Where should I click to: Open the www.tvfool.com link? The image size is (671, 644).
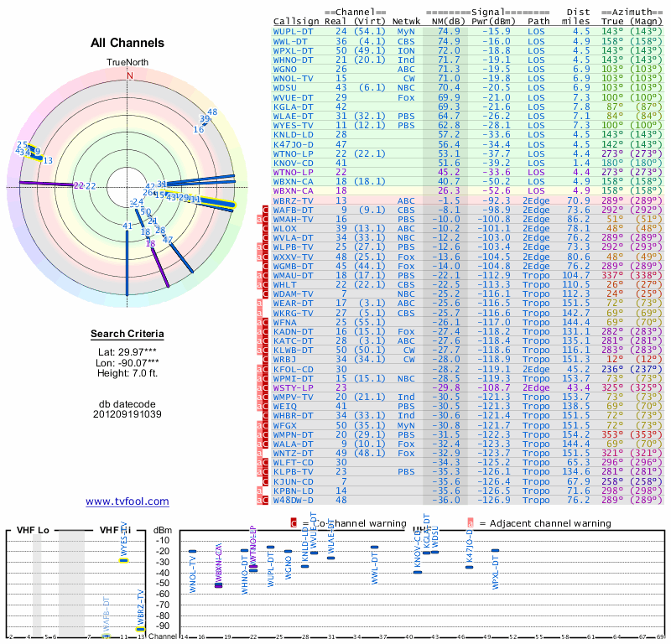point(127,501)
